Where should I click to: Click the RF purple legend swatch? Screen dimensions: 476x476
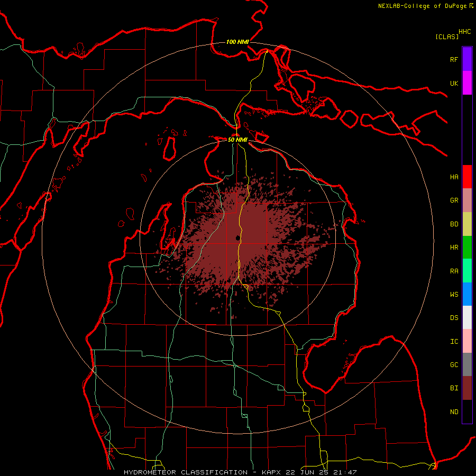[x=467, y=59]
